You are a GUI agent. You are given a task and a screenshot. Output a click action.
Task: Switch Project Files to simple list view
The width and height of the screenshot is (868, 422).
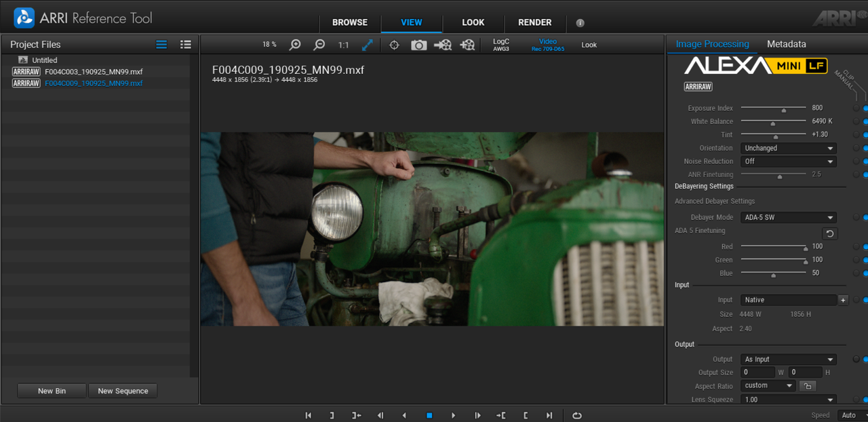click(161, 45)
